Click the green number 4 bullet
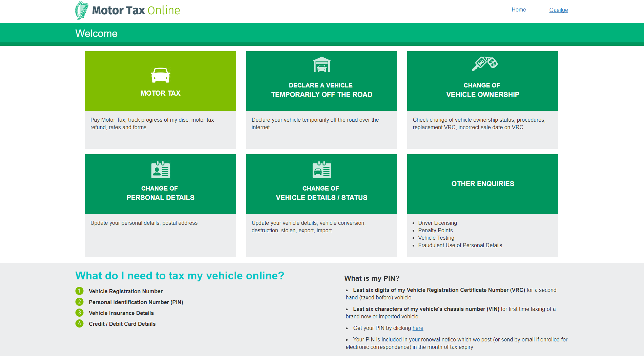The width and height of the screenshot is (644, 356). pyautogui.click(x=79, y=323)
